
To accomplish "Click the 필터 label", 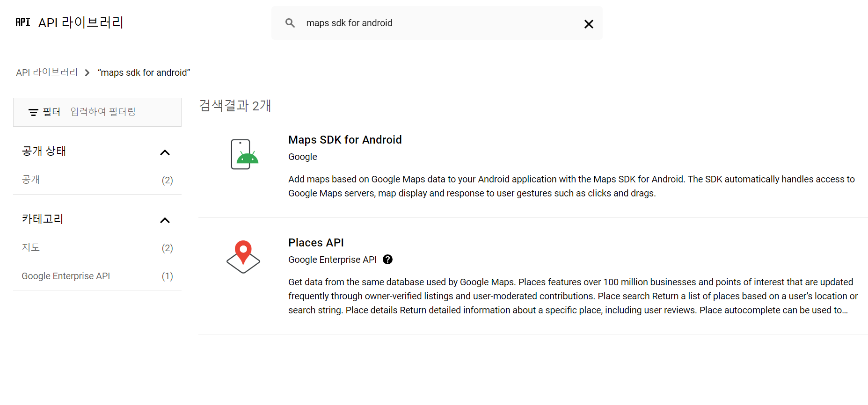I will (x=51, y=112).
